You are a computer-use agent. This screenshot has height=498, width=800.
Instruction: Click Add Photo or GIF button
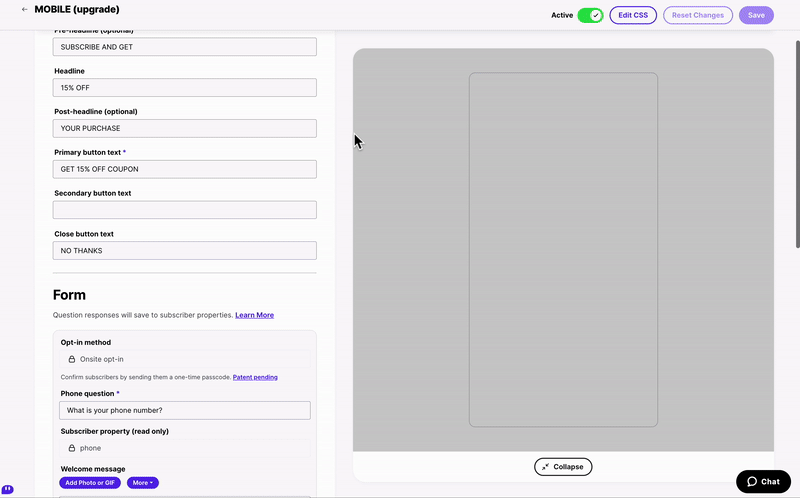click(90, 483)
